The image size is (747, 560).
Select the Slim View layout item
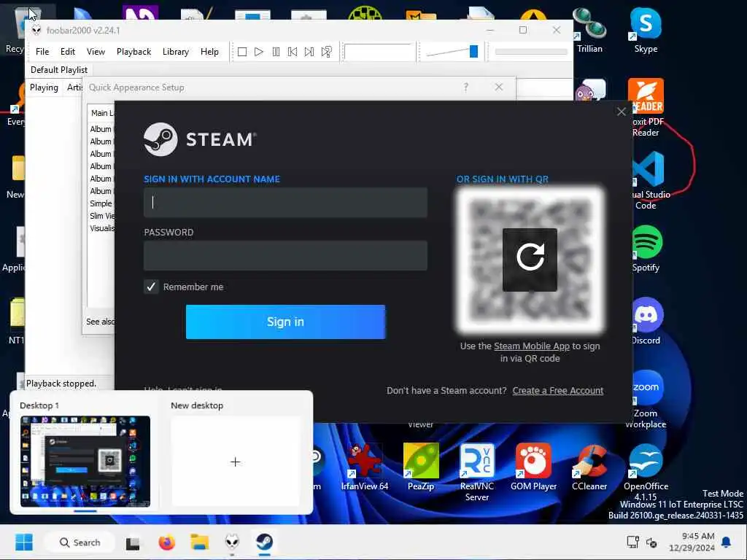coord(102,216)
